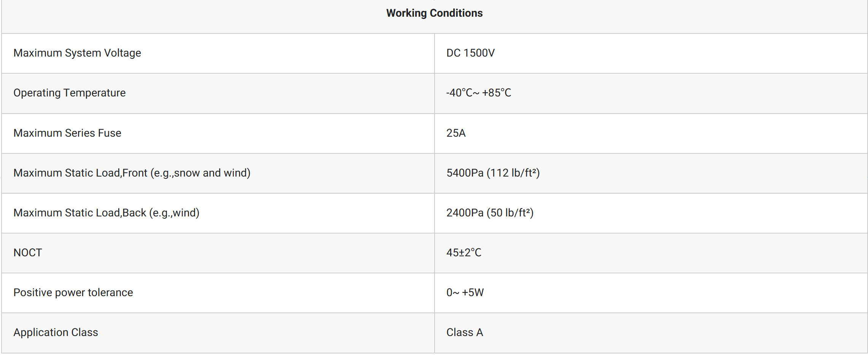The width and height of the screenshot is (868, 355).
Task: Select the NOCT row label
Action: (x=28, y=252)
